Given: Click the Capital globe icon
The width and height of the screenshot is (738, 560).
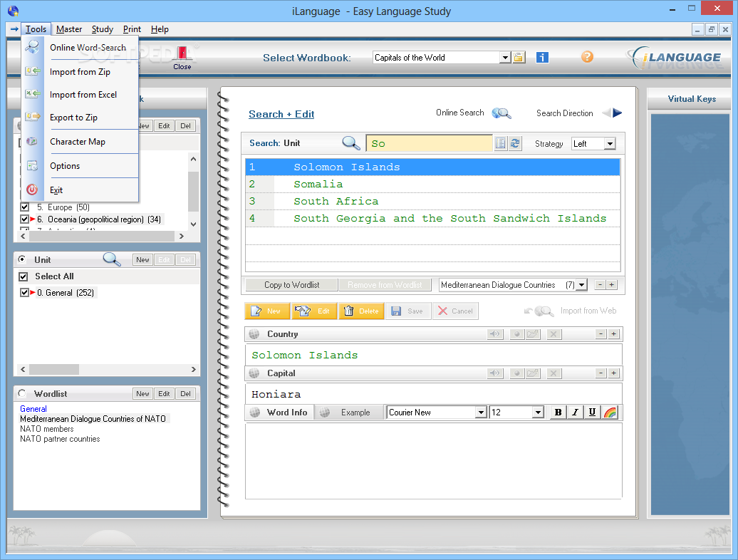Looking at the screenshot, I should click(254, 373).
